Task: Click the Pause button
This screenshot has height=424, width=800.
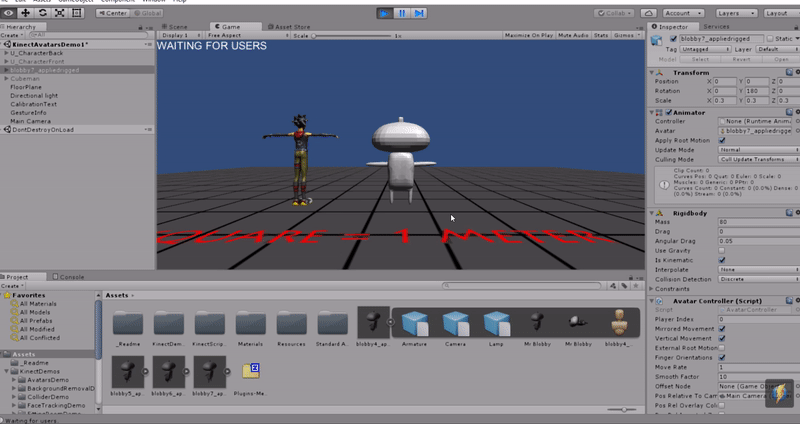Action: [x=402, y=13]
